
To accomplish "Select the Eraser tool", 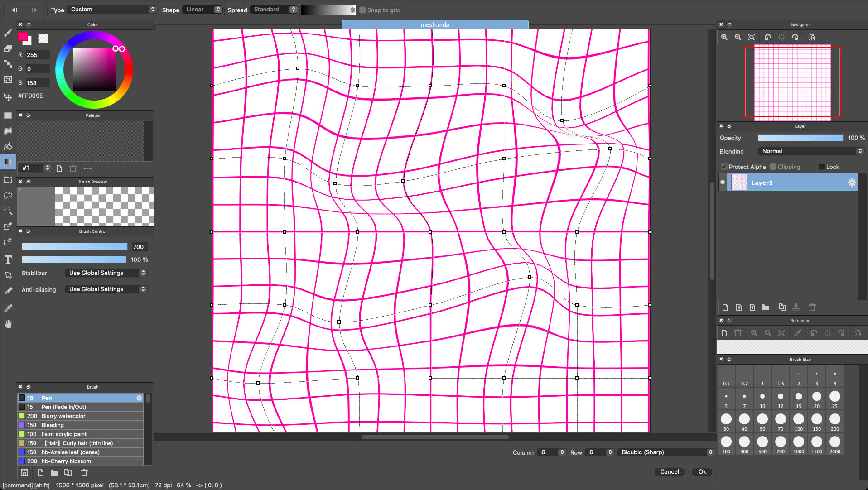I will 8,48.
